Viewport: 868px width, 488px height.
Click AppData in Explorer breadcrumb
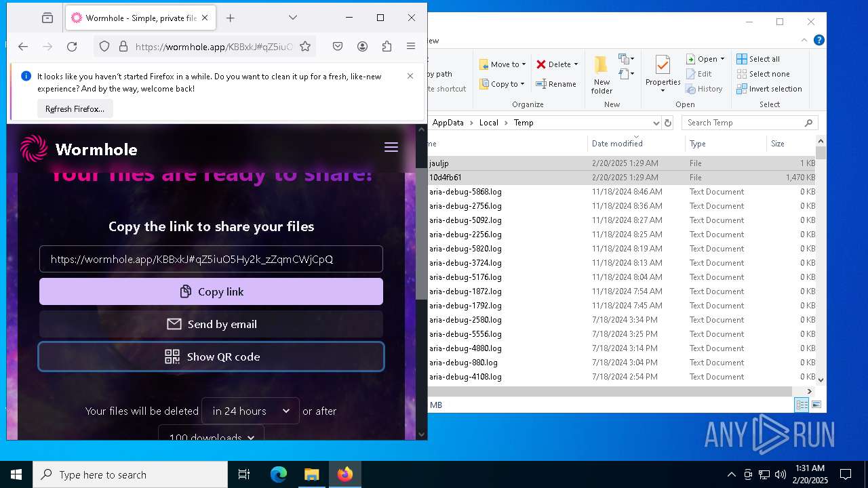[448, 123]
